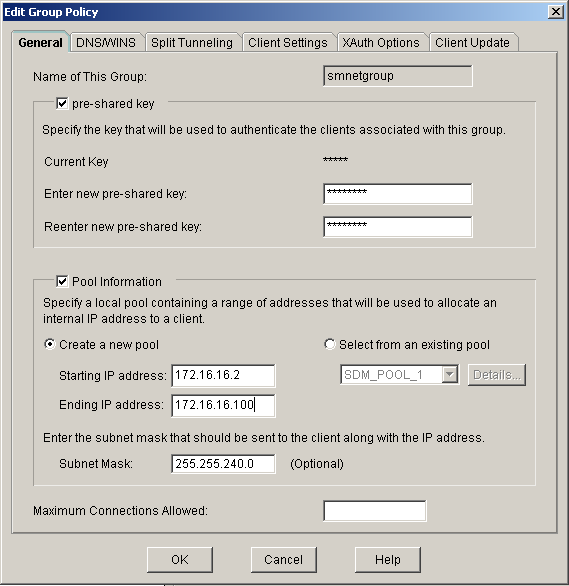Click the (Optional) subnet mask note
The image size is (569, 586).
[x=317, y=464]
